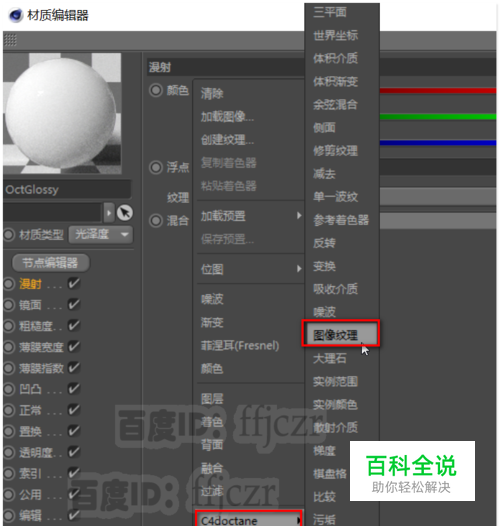Expand the 加载预置 submenu
Viewport: 500px width, 526px height.
[249, 216]
